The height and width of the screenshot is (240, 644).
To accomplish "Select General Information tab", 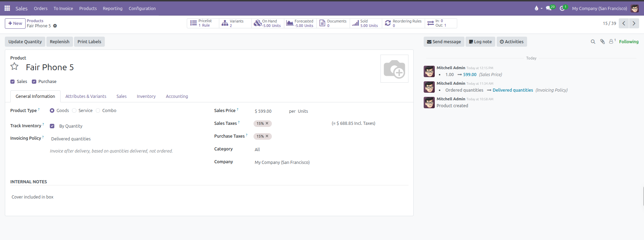I will (x=35, y=96).
